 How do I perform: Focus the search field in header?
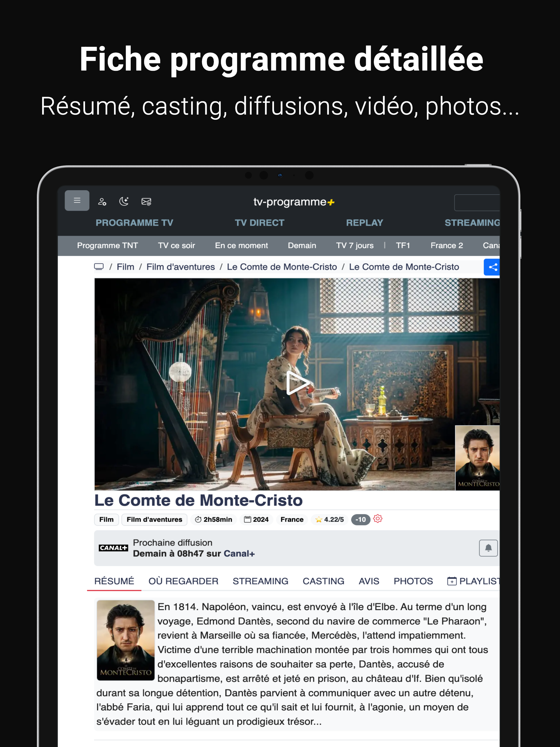(x=477, y=203)
